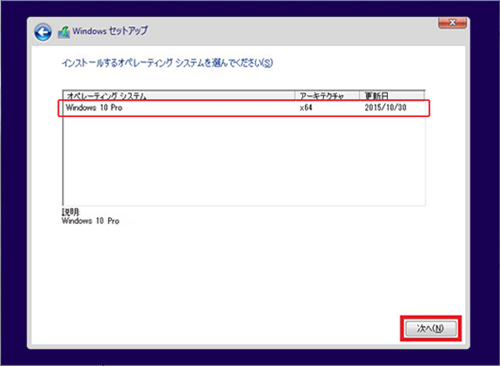Click the Windows 10 Pro description text
This screenshot has height=366, width=500.
pos(90,221)
